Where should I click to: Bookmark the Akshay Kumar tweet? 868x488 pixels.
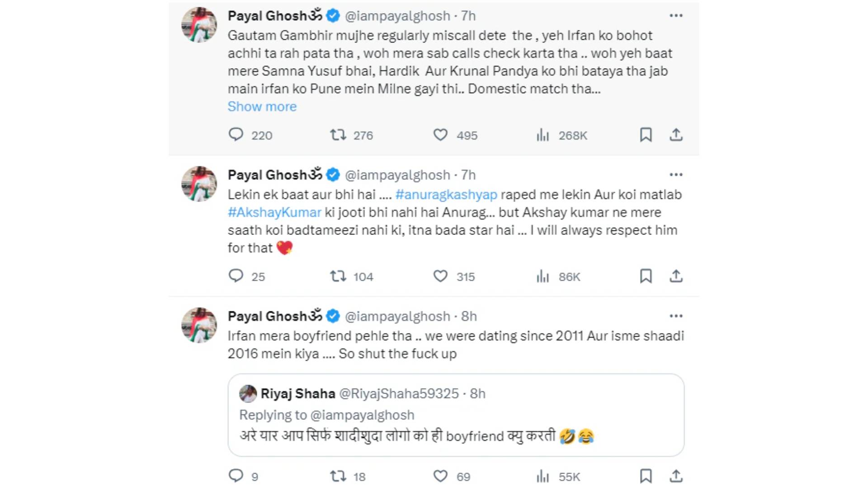pos(646,276)
